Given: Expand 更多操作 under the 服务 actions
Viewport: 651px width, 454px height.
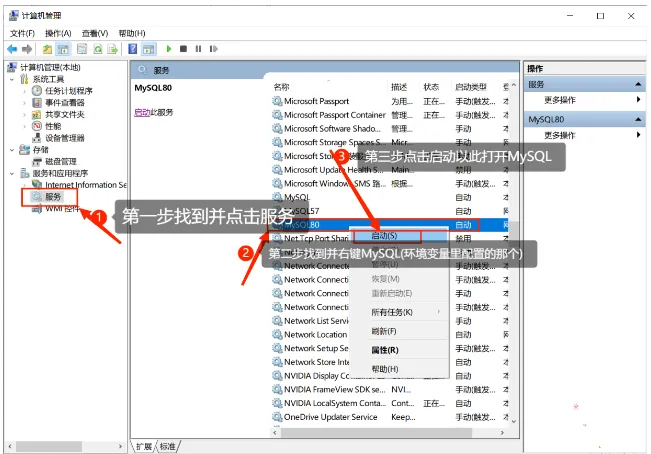Looking at the screenshot, I should pos(638,100).
